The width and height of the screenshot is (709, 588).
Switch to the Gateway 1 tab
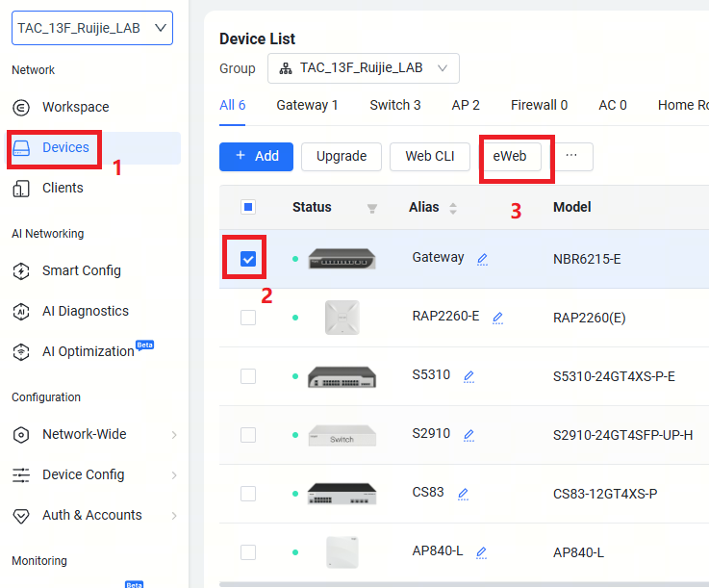(308, 106)
